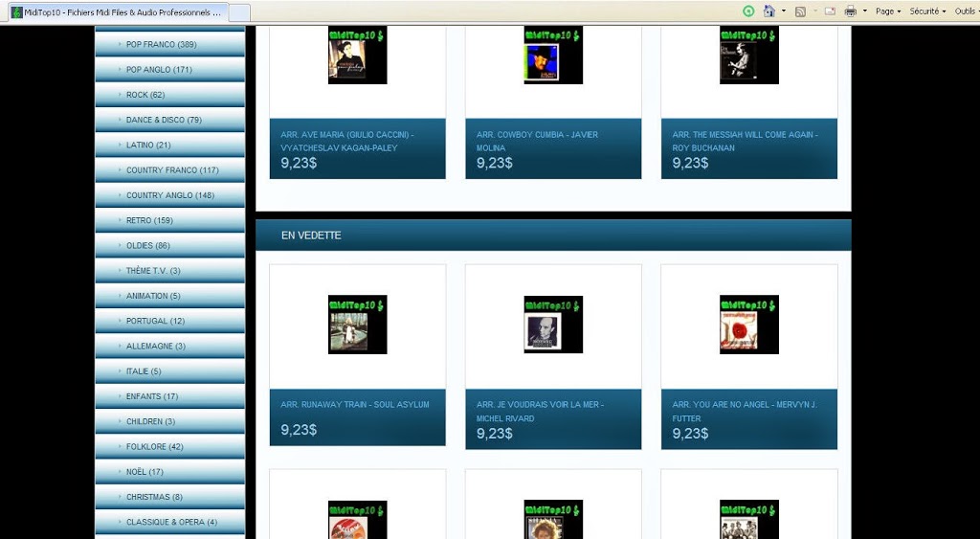Image resolution: width=980 pixels, height=539 pixels.
Task: Open the POP ANGLO (171) category
Action: 170,69
